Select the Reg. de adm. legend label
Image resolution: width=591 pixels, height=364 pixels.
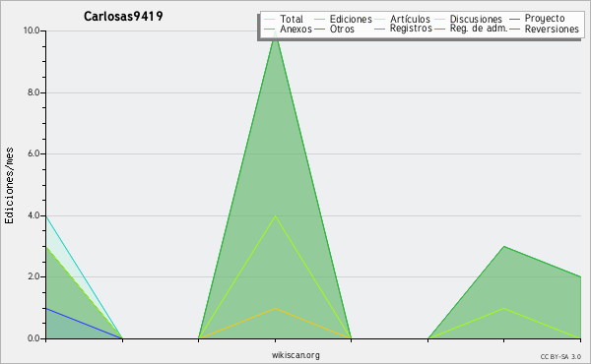(x=479, y=29)
